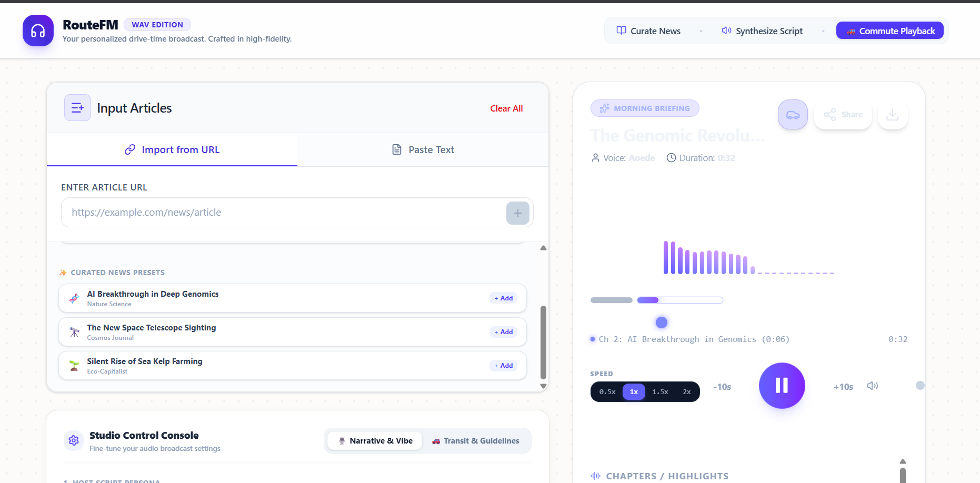Viewport: 980px width, 483px height.
Task: Click 'The Genomic Revolu...' broadcast title
Action: [678, 136]
